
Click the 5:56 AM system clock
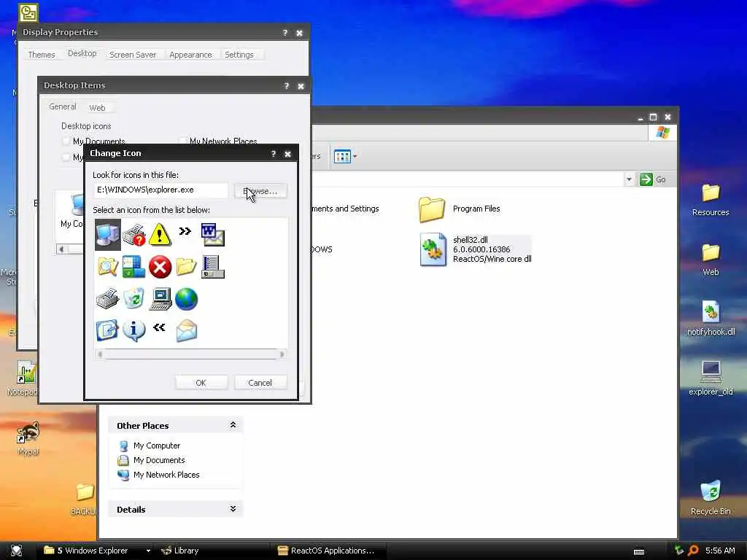pyautogui.click(x=720, y=551)
